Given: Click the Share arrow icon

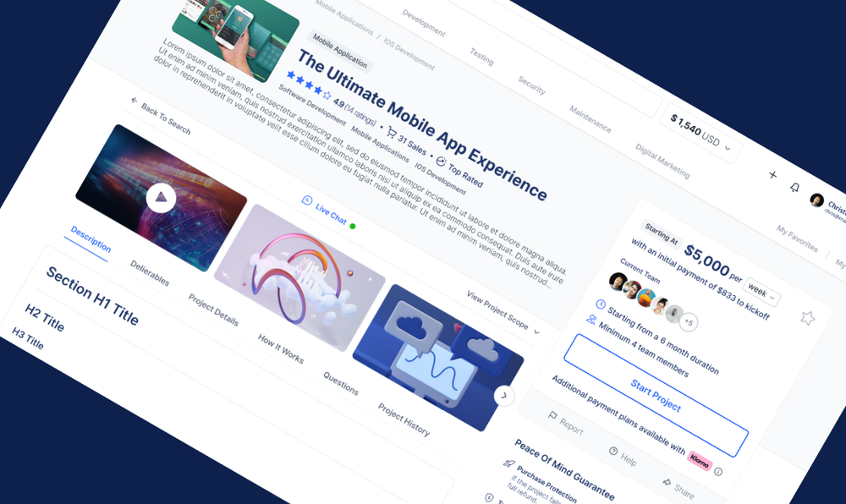Looking at the screenshot, I should click(x=667, y=481).
